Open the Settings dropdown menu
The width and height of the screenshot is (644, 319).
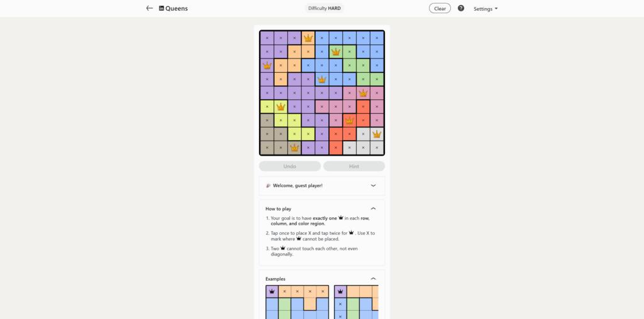(x=486, y=9)
